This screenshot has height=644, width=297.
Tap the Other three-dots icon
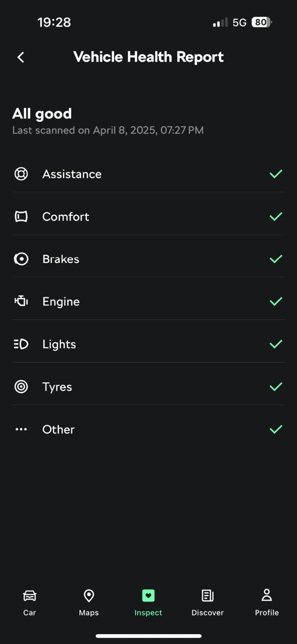pos(21,429)
